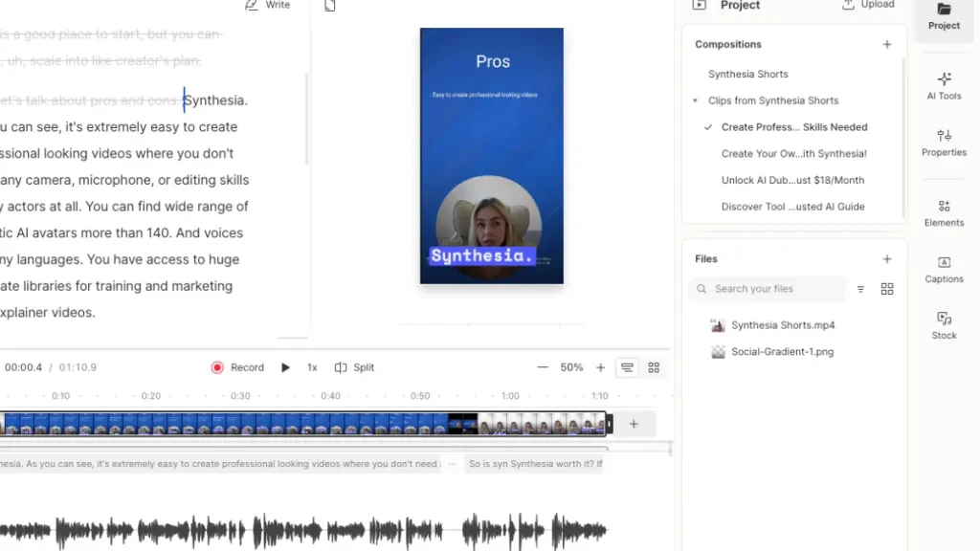The height and width of the screenshot is (551, 980).
Task: Click the Search your files input field
Action: [766, 288]
